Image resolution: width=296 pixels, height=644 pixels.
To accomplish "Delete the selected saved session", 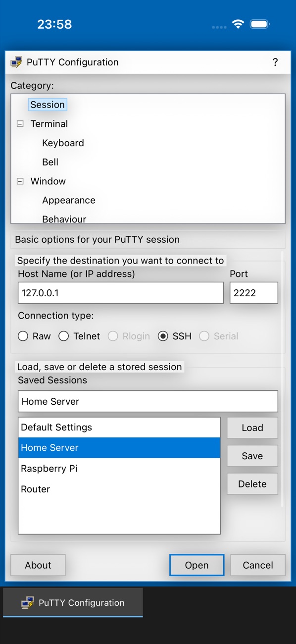I will pos(252,484).
